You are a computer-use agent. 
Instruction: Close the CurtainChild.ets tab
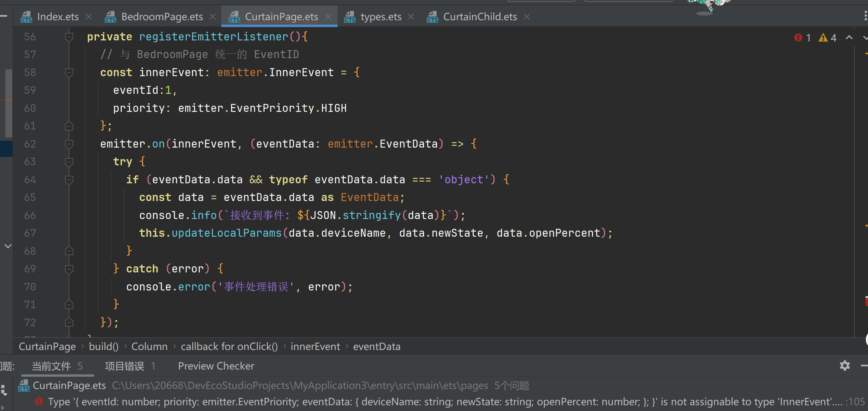[527, 17]
